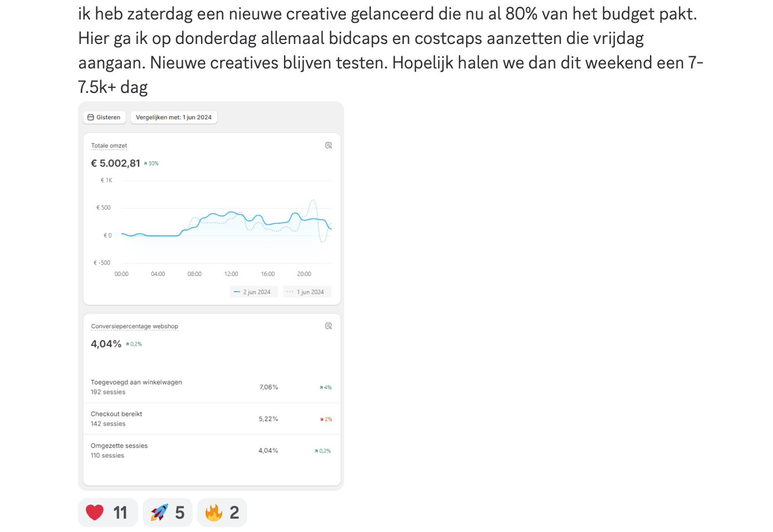
Task: Click the rocket reaction emoji
Action: click(x=159, y=513)
